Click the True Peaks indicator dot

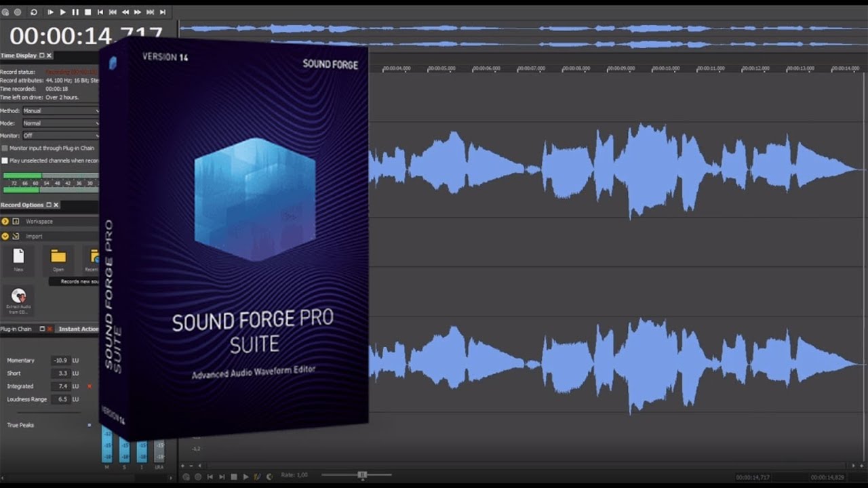(x=90, y=425)
